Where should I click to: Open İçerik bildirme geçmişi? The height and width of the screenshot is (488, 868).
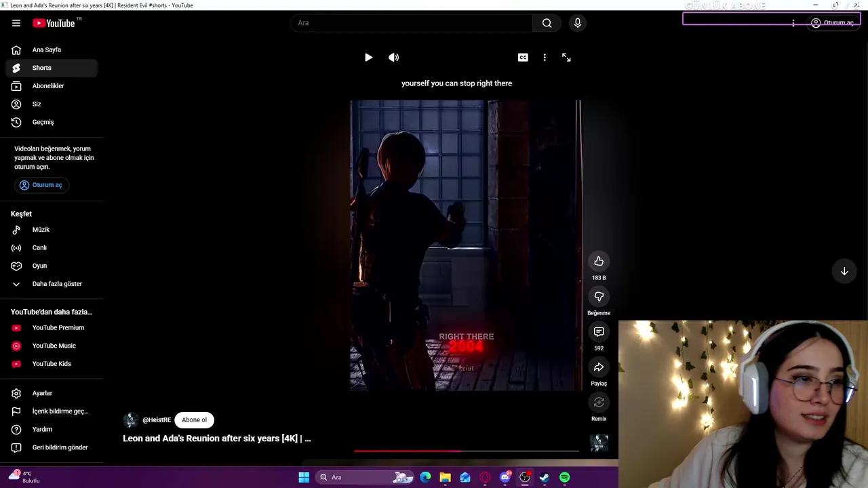52,411
